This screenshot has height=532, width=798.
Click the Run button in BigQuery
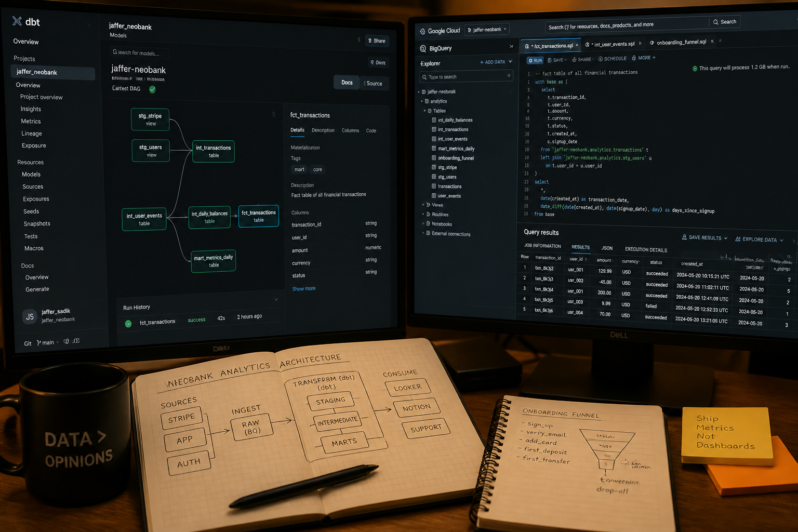point(535,61)
